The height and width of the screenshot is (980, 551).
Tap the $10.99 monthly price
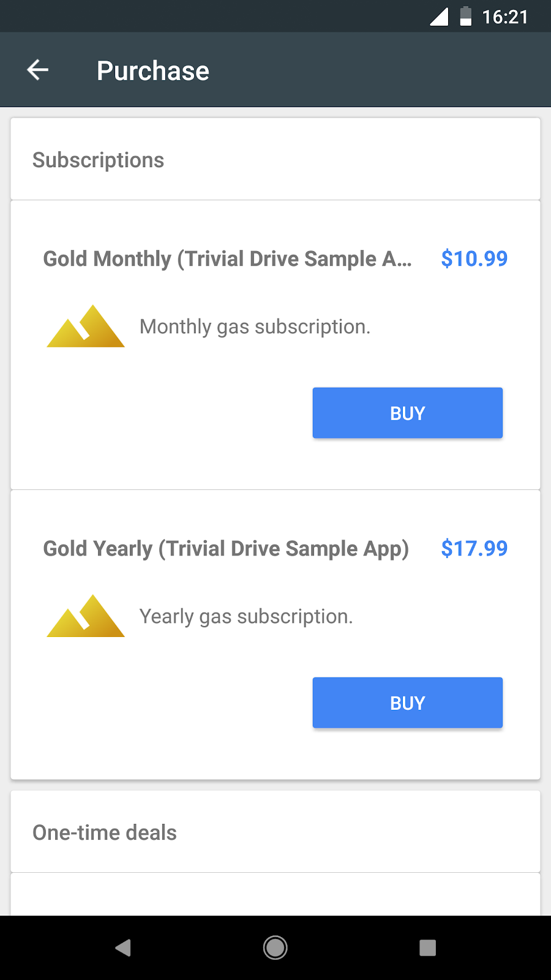click(x=474, y=258)
